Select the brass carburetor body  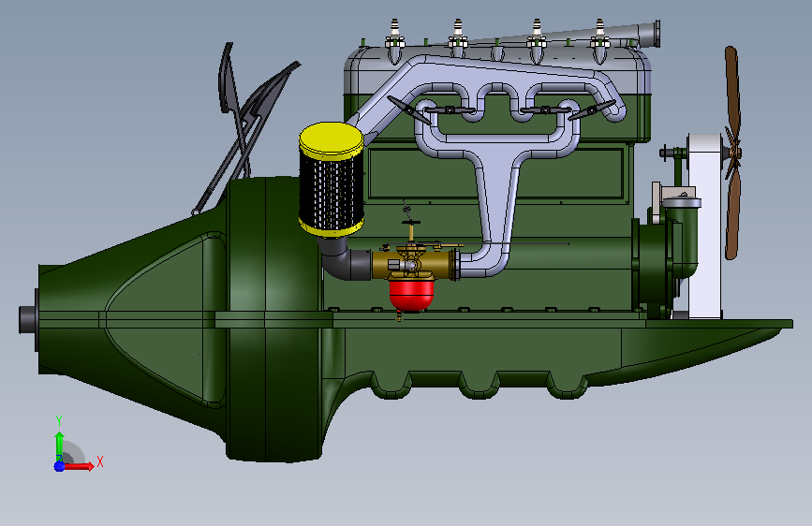(x=413, y=264)
